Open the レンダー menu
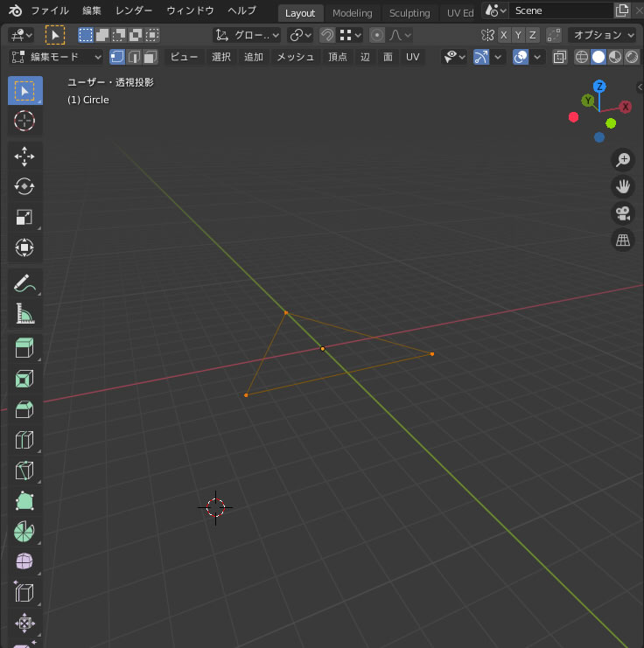Image resolution: width=644 pixels, height=648 pixels. (134, 11)
